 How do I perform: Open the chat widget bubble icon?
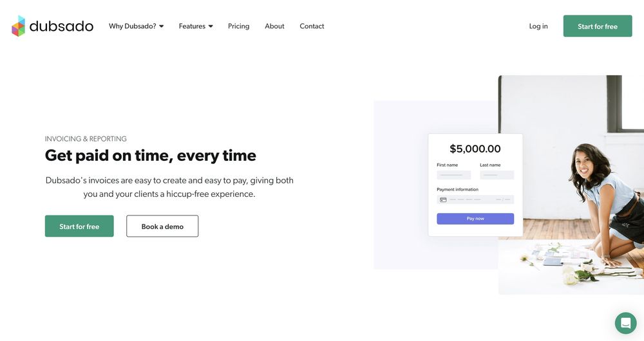tap(625, 323)
